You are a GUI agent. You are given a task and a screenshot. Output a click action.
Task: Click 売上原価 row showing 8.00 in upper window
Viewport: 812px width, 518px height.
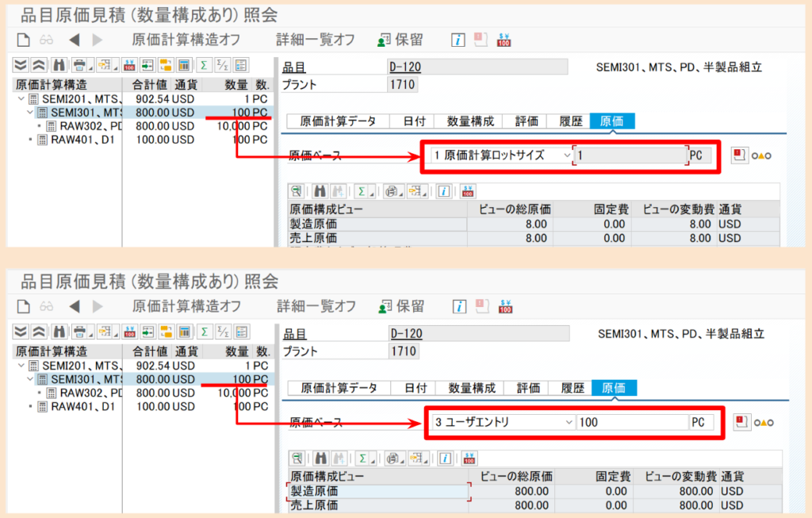pos(534,238)
